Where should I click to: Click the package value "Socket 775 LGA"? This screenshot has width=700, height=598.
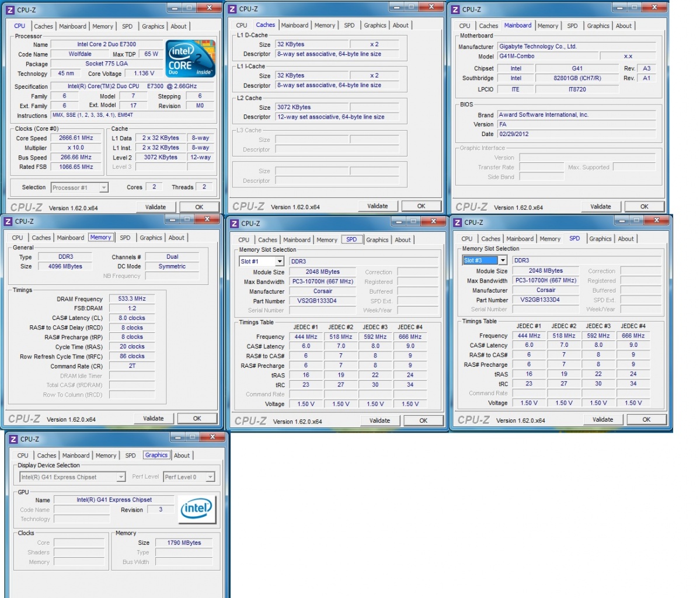pyautogui.click(x=107, y=64)
